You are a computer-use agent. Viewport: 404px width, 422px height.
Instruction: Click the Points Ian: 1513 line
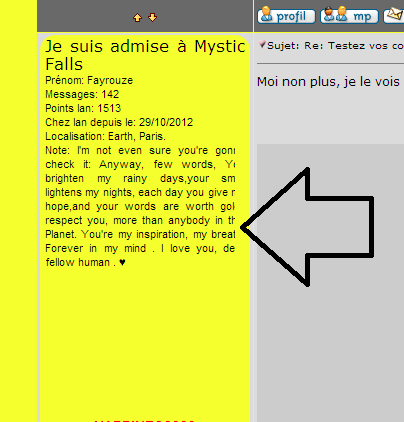point(83,108)
